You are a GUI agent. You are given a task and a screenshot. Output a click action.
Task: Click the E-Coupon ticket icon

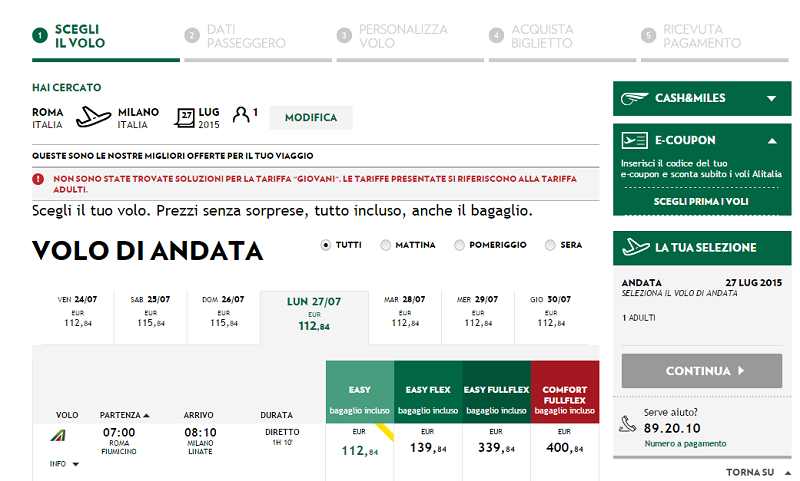pyautogui.click(x=634, y=140)
